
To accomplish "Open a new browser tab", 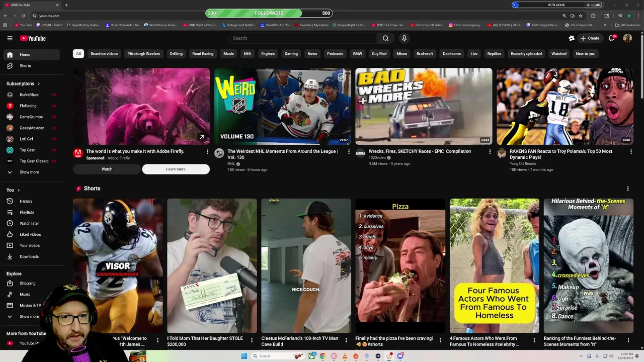I will [x=66, y=5].
